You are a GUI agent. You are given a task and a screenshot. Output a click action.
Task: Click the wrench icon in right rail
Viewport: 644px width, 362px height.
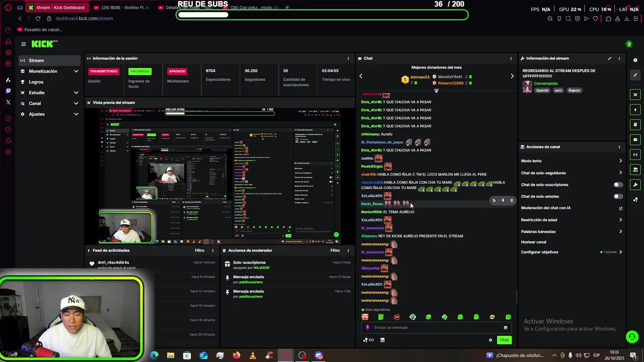pyautogui.click(x=635, y=185)
